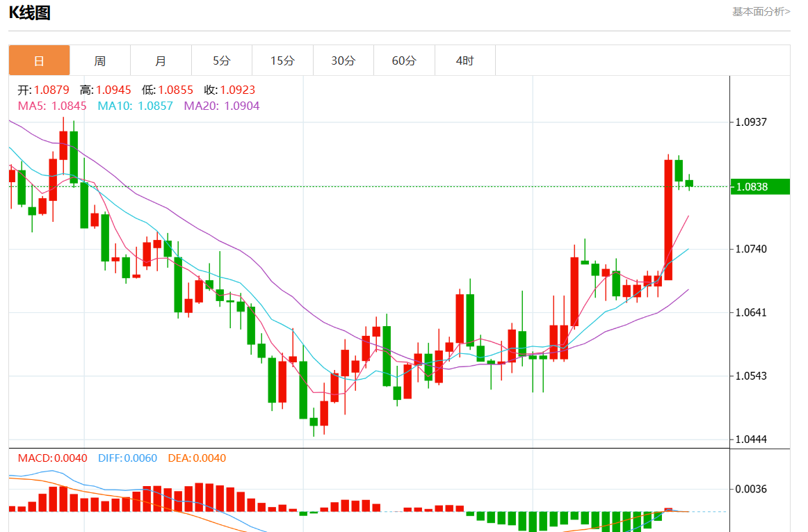This screenshot has height=532, width=808.
Task: Click the 低: 1.0855 low price value
Action: (168, 90)
